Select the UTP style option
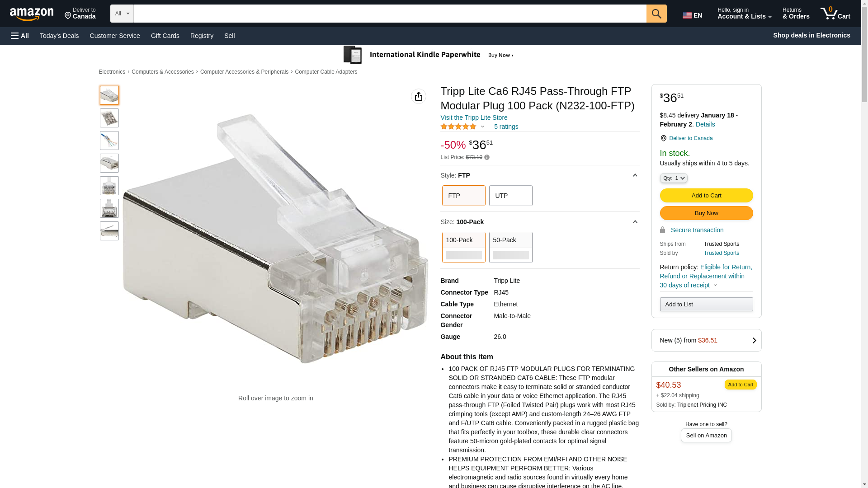 point(510,196)
